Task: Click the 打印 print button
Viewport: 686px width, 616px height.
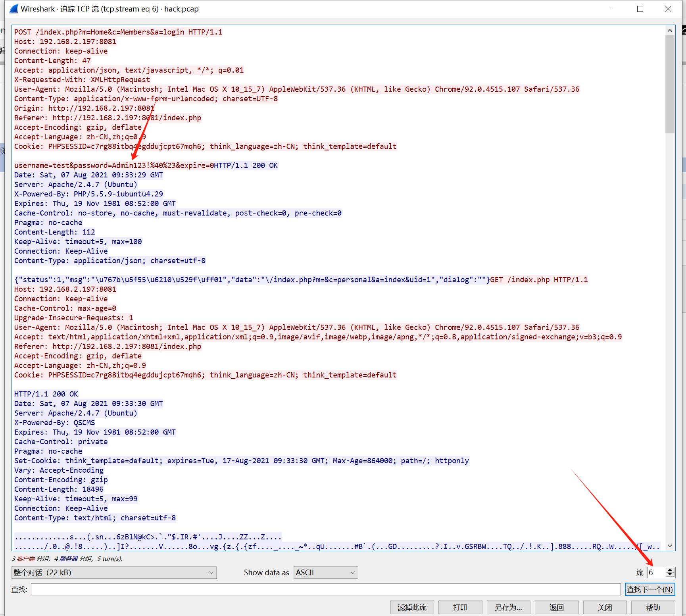Action: click(x=460, y=607)
